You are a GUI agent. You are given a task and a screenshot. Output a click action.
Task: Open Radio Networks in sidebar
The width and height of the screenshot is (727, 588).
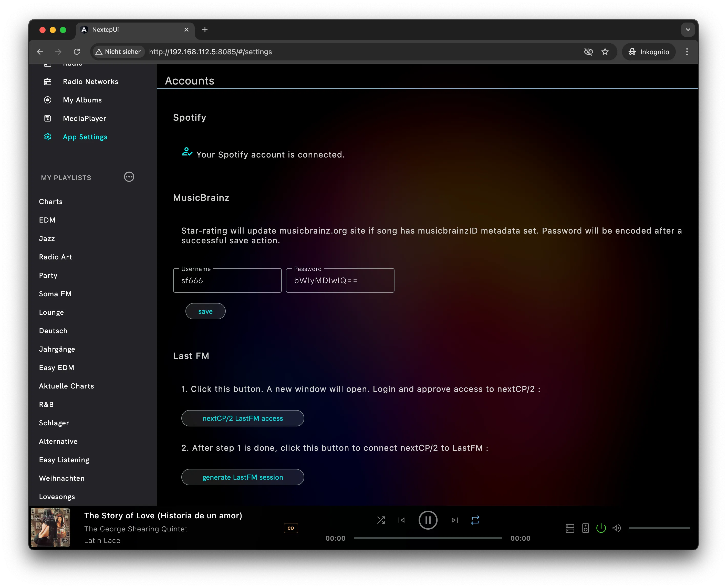click(x=90, y=82)
